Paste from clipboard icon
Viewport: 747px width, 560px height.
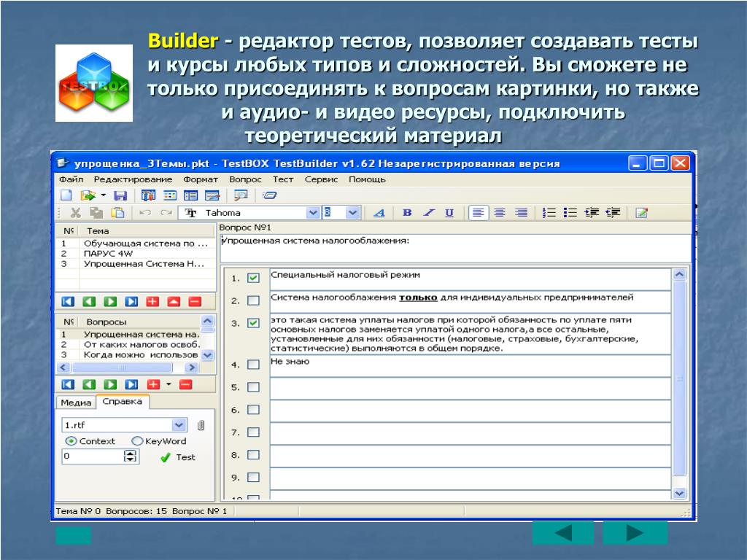pyautogui.click(x=117, y=213)
